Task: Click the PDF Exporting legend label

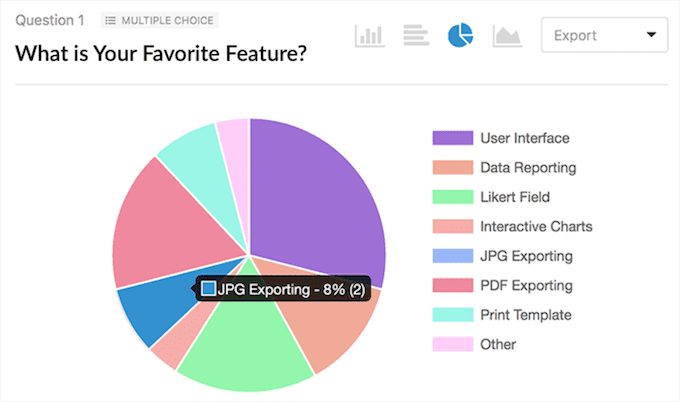Action: pyautogui.click(x=526, y=285)
